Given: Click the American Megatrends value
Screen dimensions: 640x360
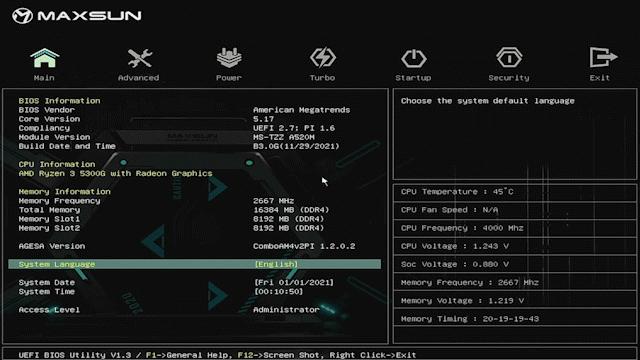Looking at the screenshot, I should 301,110.
